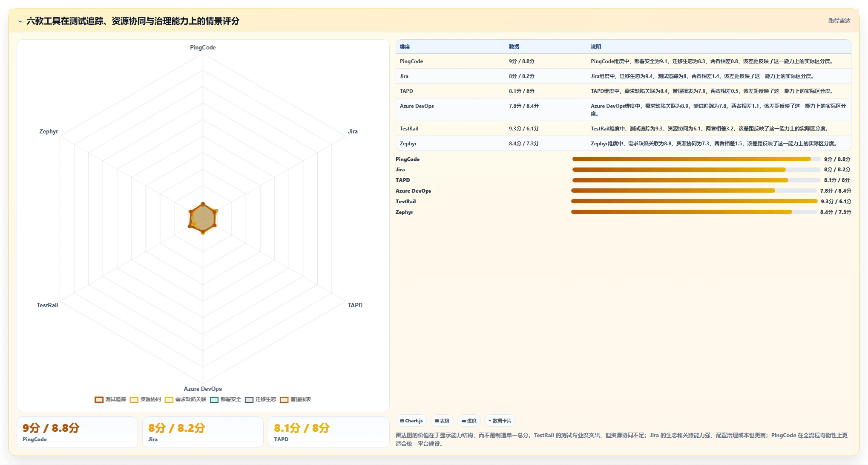Screen dimensions: 868x465
Task: Click the TAPD progress bar
Action: point(696,180)
